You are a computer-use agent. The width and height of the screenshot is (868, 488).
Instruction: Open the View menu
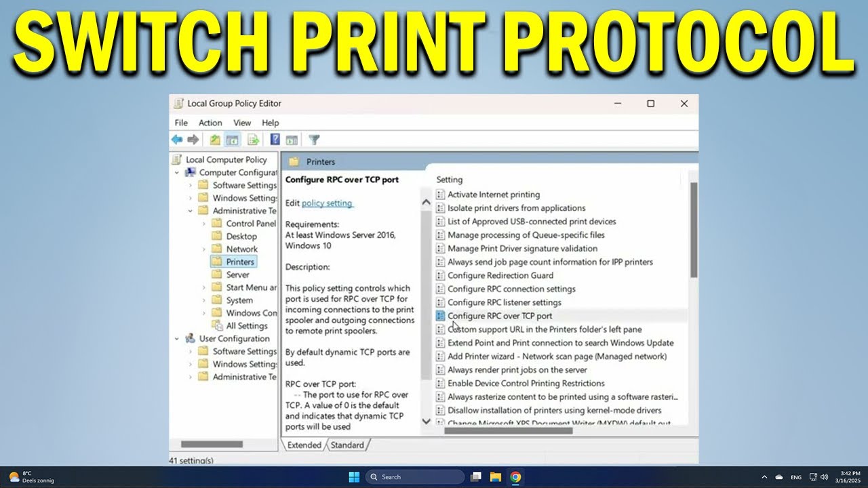242,123
